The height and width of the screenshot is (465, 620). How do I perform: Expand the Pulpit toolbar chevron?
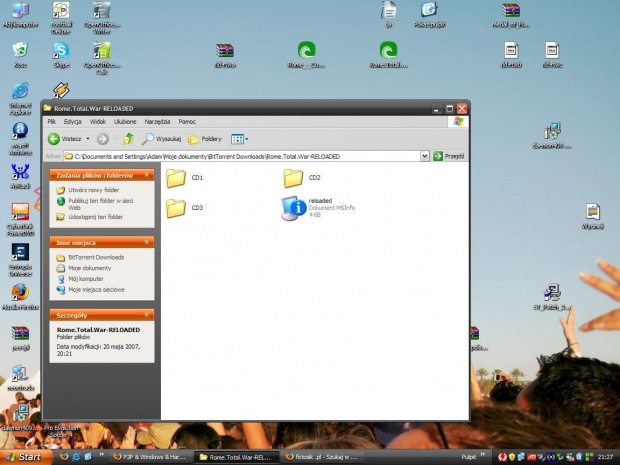point(482,455)
